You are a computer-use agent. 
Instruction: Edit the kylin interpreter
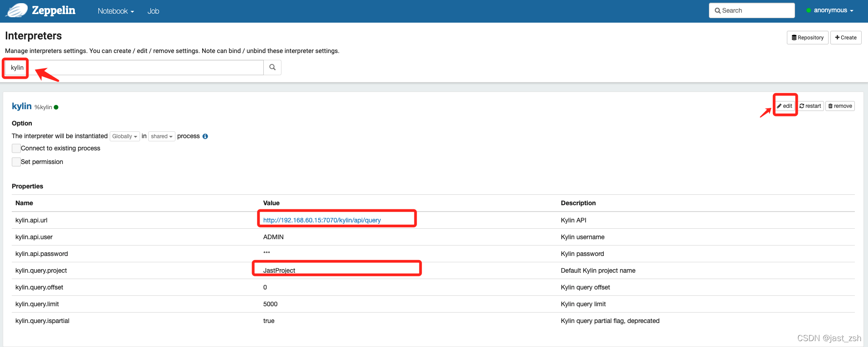[785, 106]
